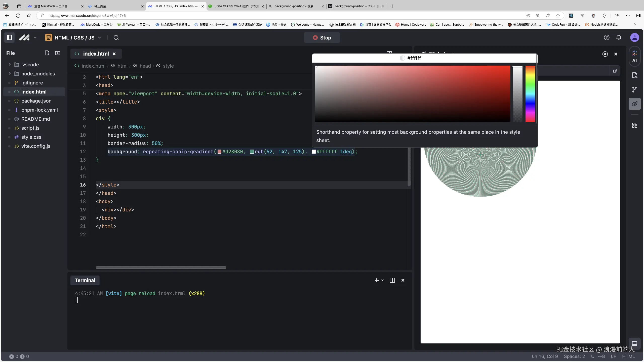Click the new file icon
This screenshot has height=362, width=644.
tap(47, 53)
